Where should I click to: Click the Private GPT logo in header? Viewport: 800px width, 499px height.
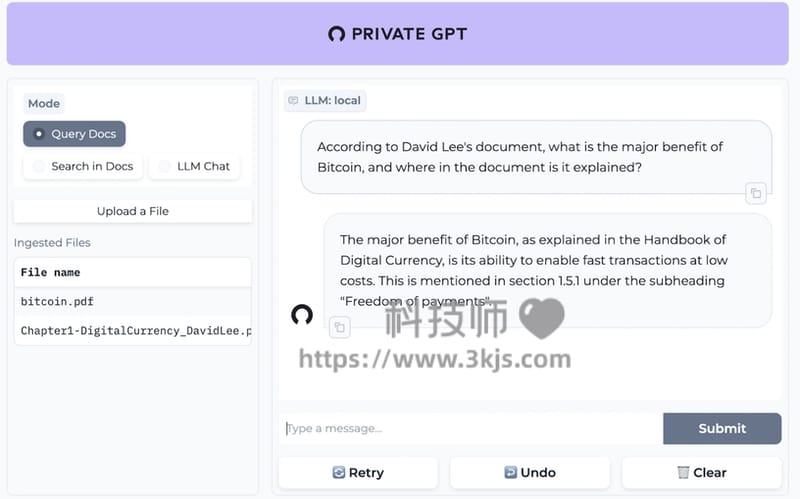point(337,34)
